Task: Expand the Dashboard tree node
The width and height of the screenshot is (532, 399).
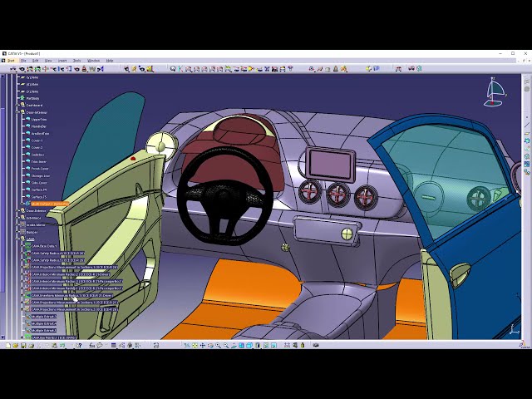Action: [17, 106]
